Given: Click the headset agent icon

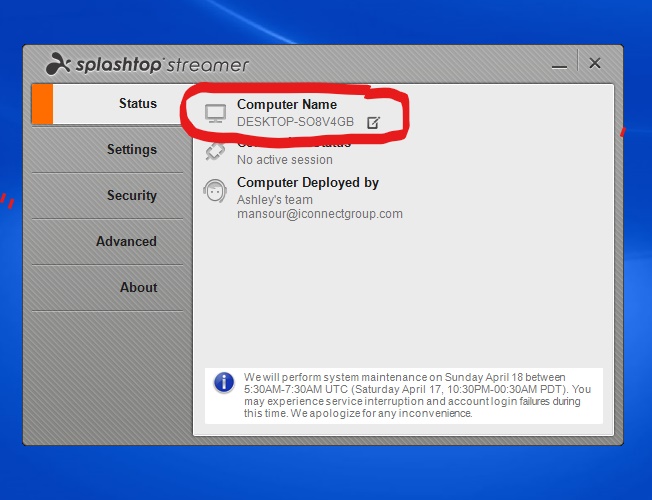Looking at the screenshot, I should point(215,191).
